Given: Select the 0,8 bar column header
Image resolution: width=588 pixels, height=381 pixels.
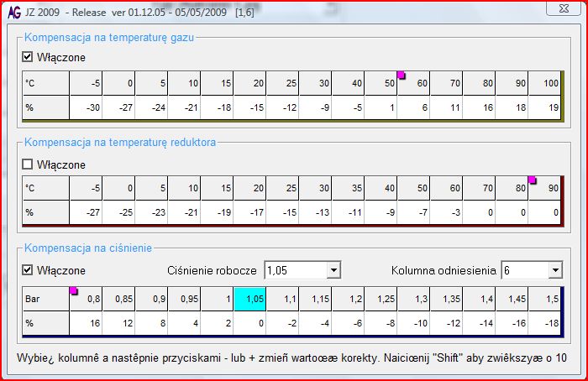Looking at the screenshot, I should [86, 299].
